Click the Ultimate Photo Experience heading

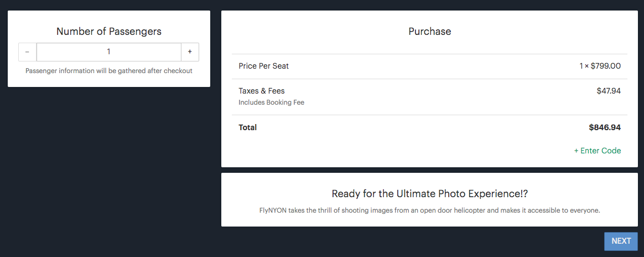pos(430,194)
